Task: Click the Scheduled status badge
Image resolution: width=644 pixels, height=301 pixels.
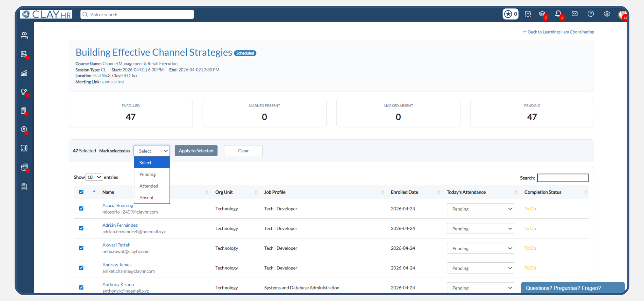Action: click(x=245, y=53)
